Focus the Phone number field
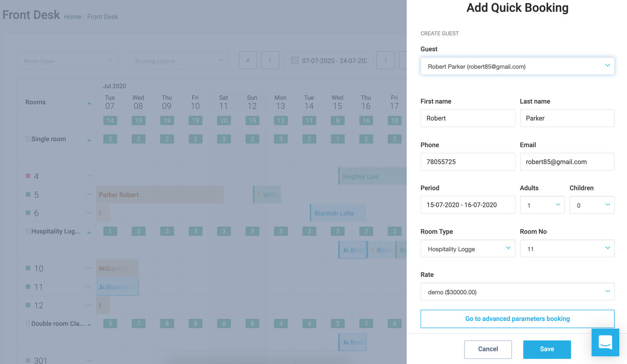 point(468,162)
